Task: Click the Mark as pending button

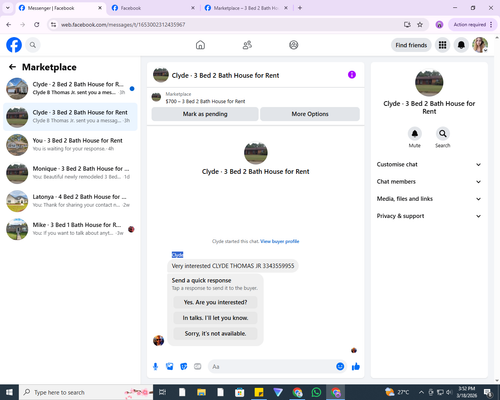Action: [x=205, y=114]
